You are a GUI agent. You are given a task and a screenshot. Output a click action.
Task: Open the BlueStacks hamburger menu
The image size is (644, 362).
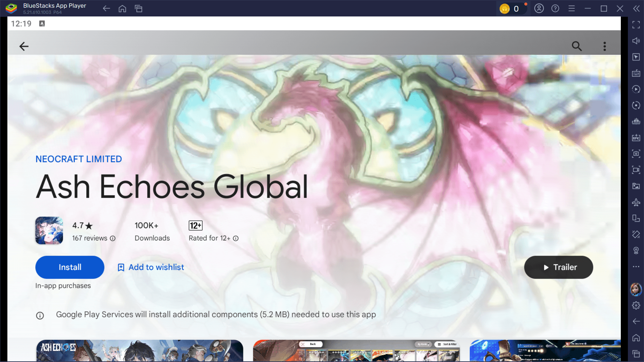[571, 8]
